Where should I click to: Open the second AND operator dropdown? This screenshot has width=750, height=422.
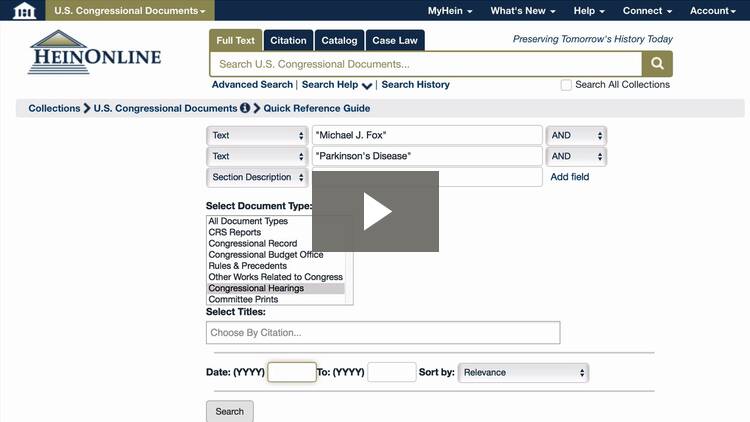576,156
